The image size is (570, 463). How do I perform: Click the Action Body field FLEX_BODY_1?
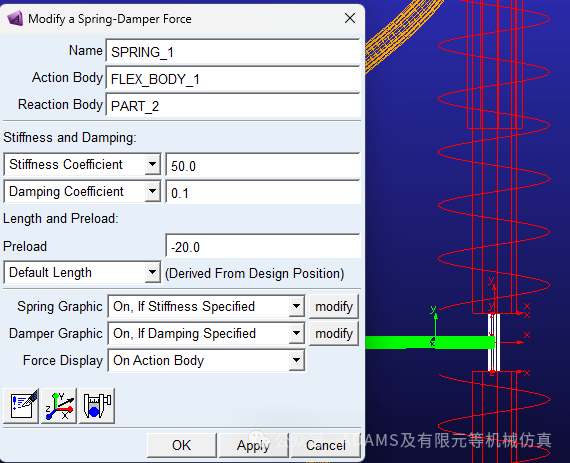point(233,78)
